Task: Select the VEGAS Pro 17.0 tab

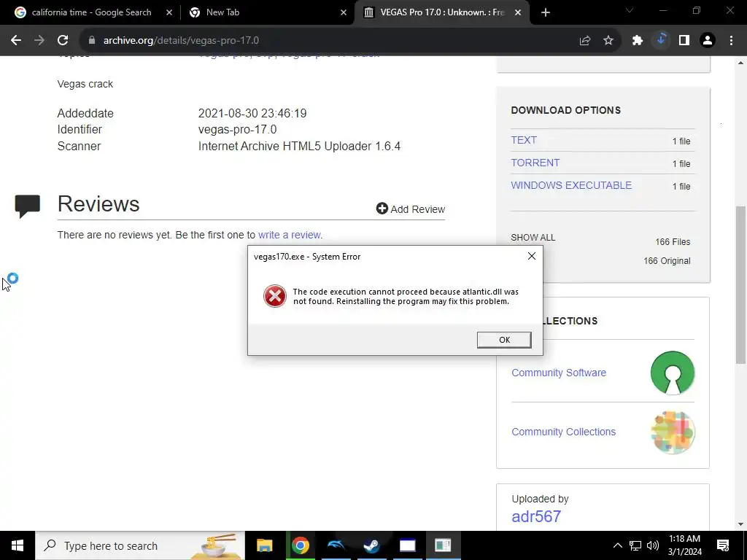Action: point(441,12)
